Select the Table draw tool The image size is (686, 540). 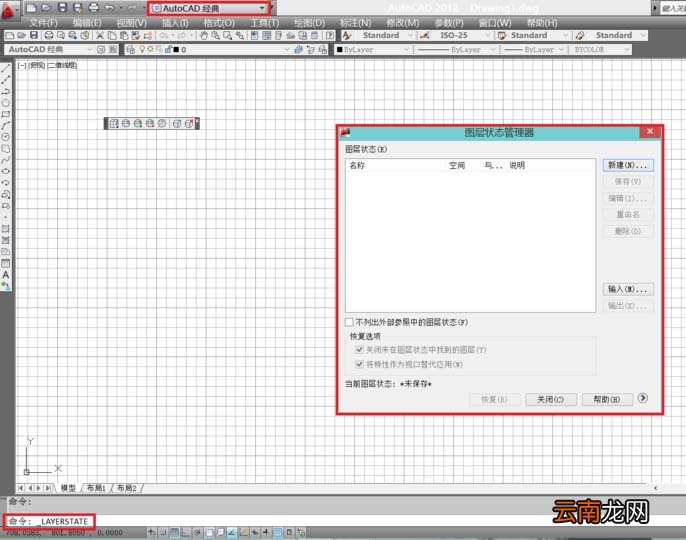[x=6, y=263]
